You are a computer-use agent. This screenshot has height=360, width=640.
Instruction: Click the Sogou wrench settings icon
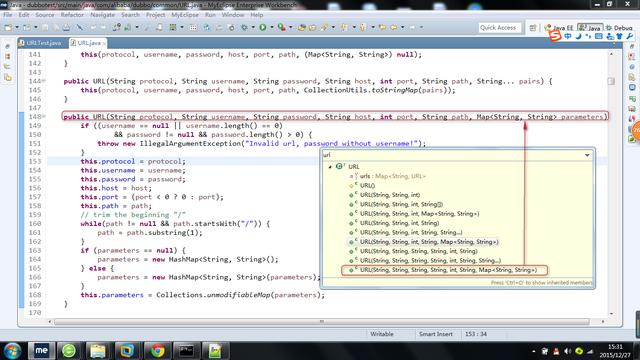tap(630, 36)
